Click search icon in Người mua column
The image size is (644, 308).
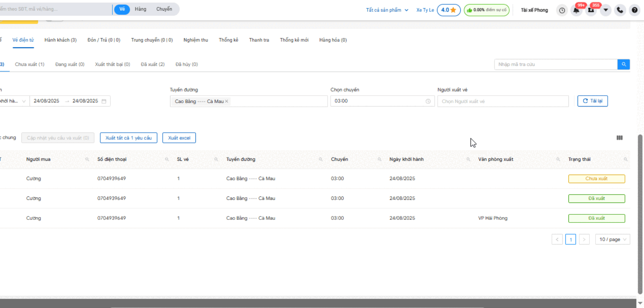pos(87,159)
